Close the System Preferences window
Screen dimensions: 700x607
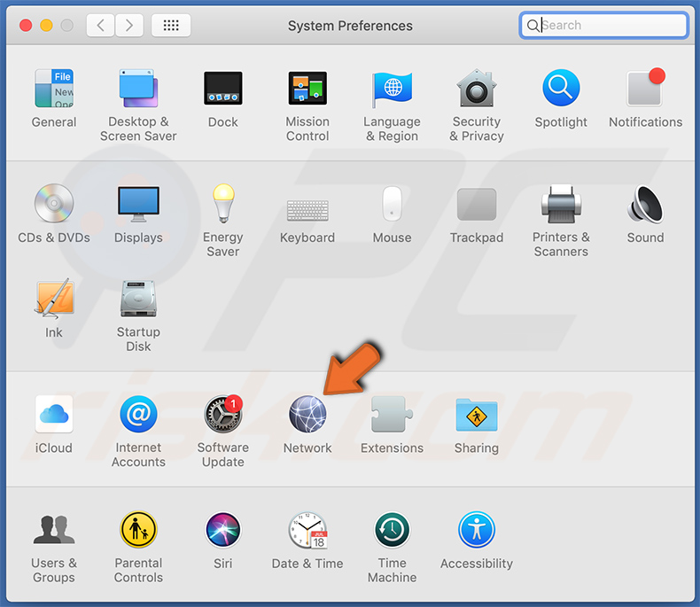pos(26,25)
